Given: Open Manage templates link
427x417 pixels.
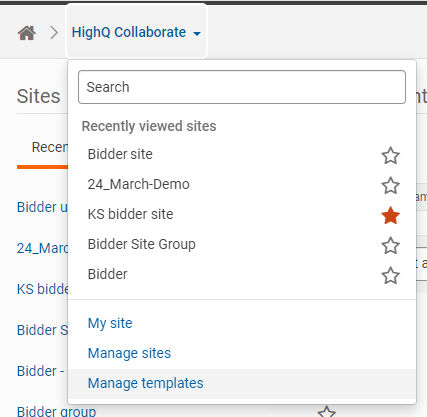Looking at the screenshot, I should [x=146, y=383].
